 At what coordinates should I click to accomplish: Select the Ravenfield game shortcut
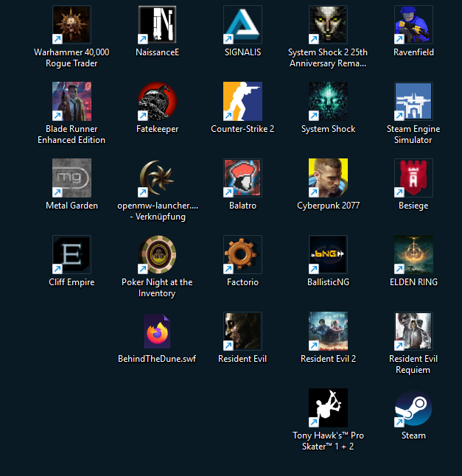click(413, 25)
